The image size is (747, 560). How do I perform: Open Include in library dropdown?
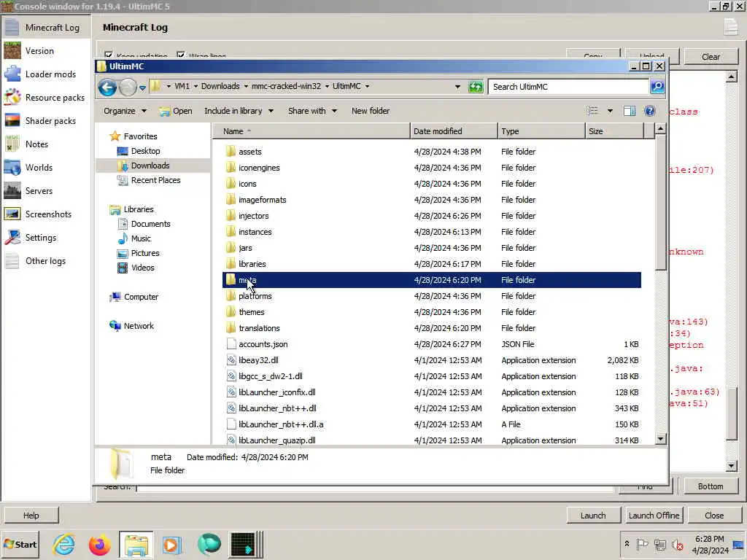tap(239, 111)
